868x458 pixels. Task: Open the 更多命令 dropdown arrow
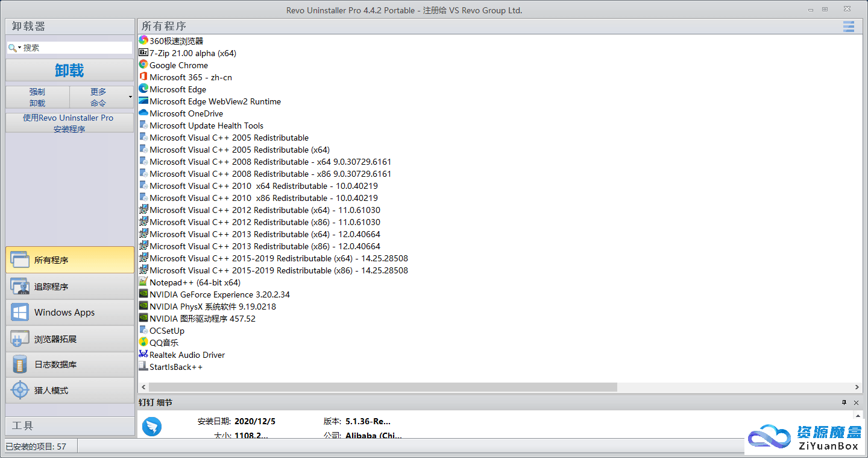pos(129,97)
